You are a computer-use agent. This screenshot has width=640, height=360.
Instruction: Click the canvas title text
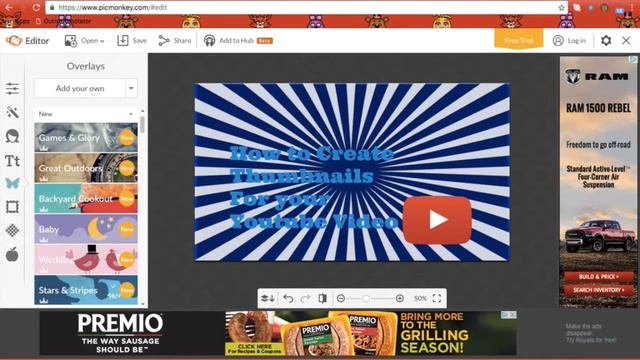pos(313,187)
